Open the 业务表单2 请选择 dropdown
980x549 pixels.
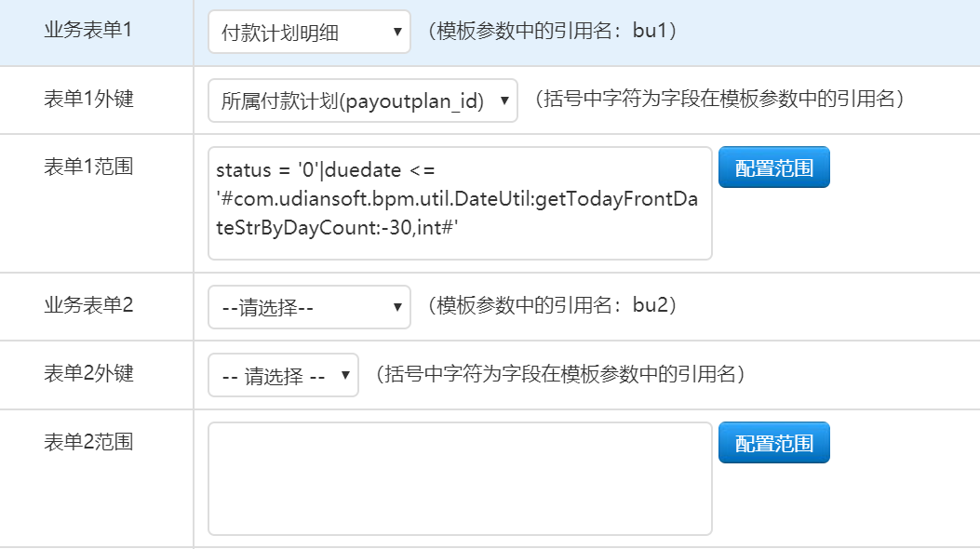point(309,307)
